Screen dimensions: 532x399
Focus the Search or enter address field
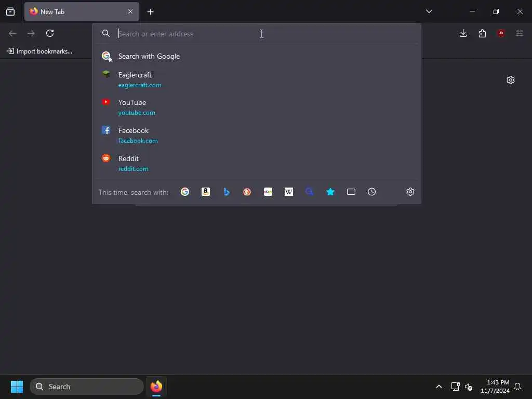click(258, 34)
